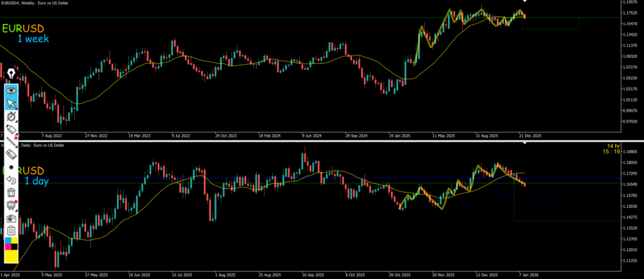The width and height of the screenshot is (644, 279).
Task: Click the weekly chart title EURUSD#, Weekly
Action: pos(35,3)
